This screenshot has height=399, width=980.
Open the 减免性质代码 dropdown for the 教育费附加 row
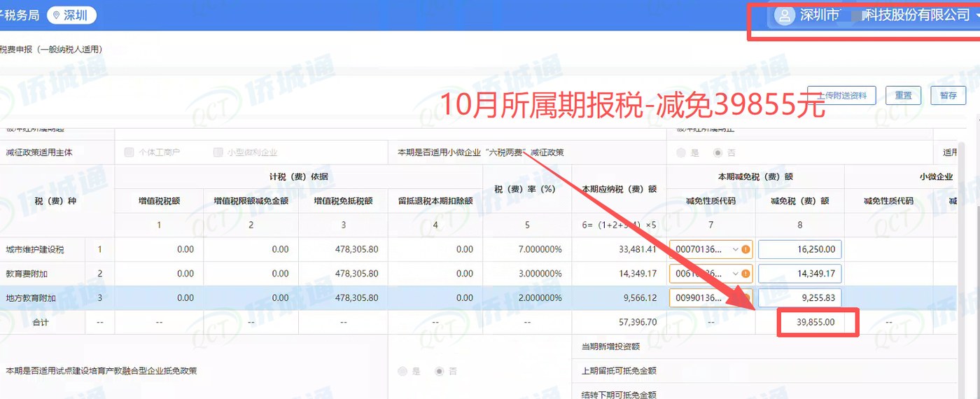tap(710, 274)
